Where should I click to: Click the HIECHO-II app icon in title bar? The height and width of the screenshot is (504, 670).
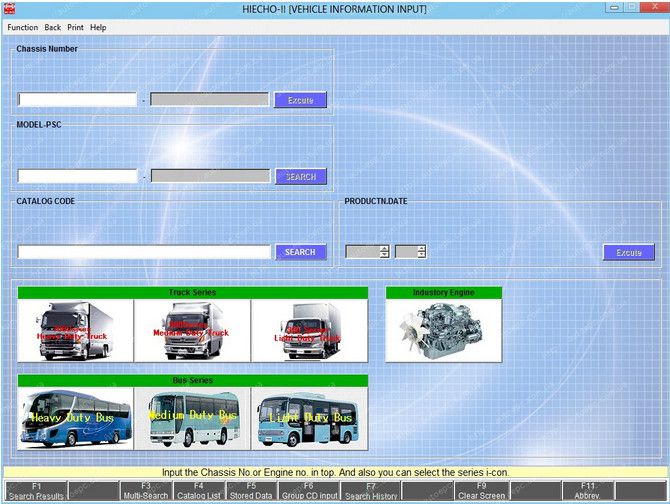(x=9, y=8)
